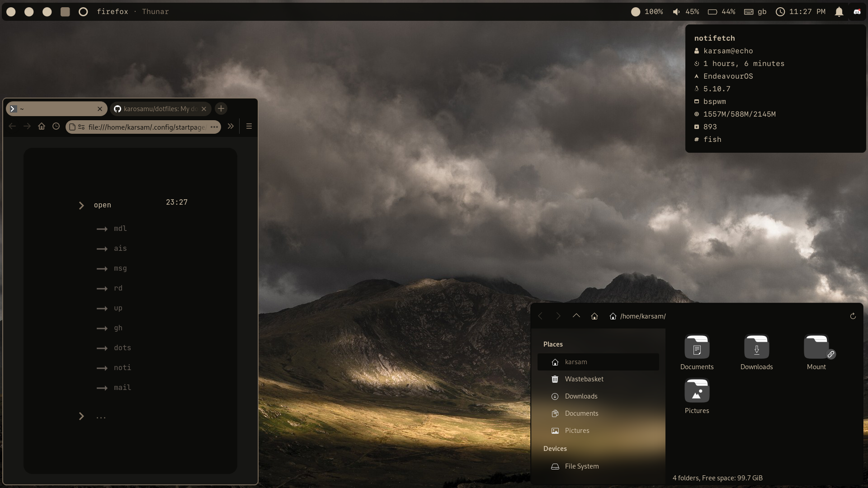Click Discord icon in top bar
868x488 pixels.
[857, 12]
